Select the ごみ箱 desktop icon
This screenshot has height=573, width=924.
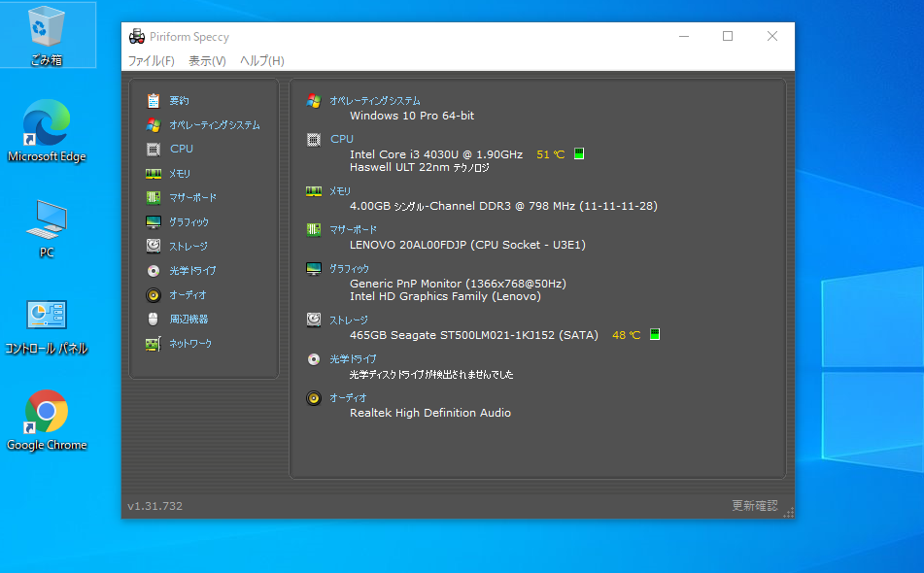point(47,35)
